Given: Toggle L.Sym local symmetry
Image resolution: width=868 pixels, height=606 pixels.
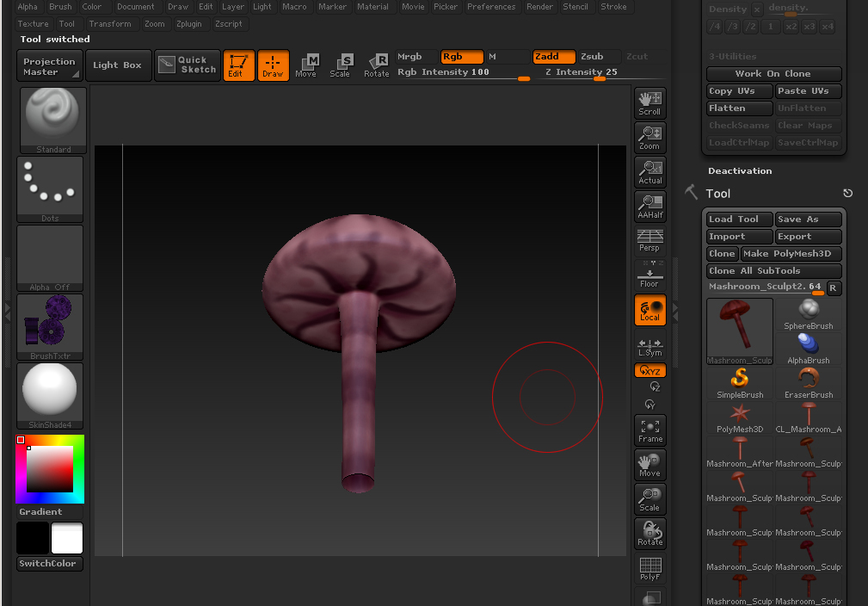Looking at the screenshot, I should (649, 347).
